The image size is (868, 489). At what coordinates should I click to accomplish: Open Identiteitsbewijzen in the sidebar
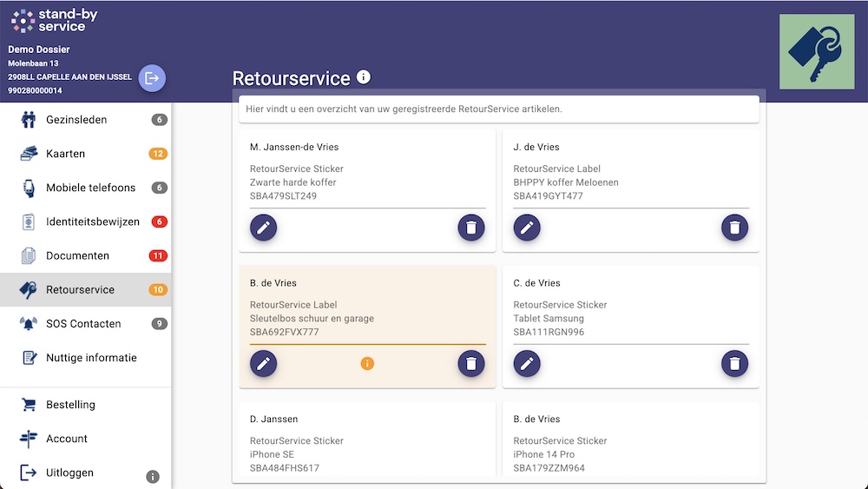86,221
